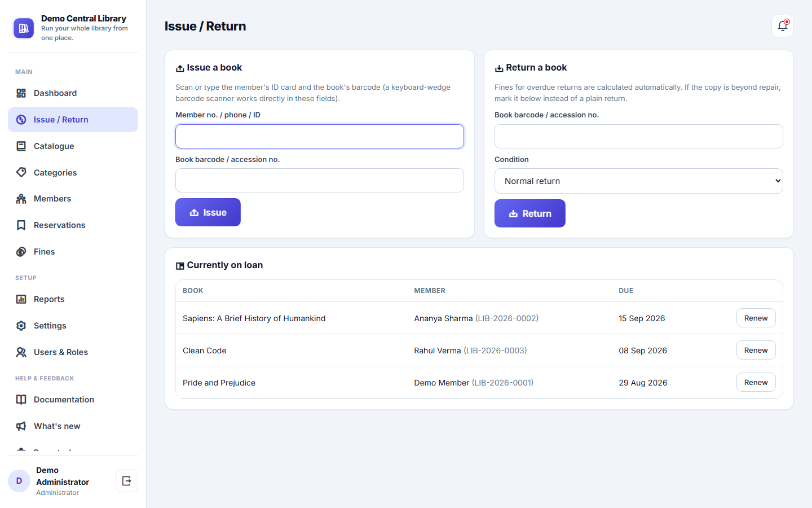
Task: Open the Members section
Action: click(x=73, y=199)
